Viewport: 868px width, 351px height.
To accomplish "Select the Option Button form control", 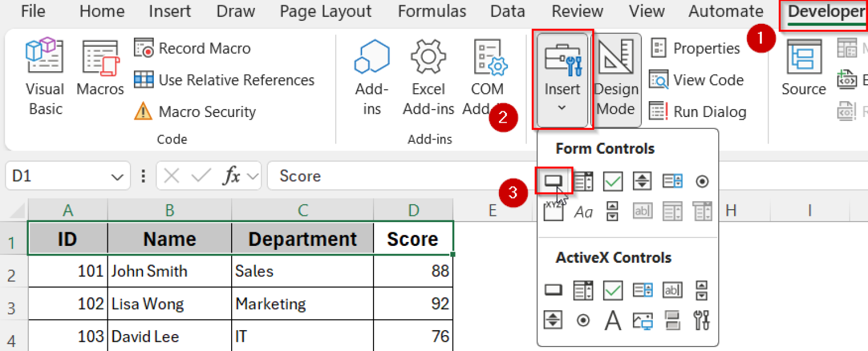I will click(702, 181).
